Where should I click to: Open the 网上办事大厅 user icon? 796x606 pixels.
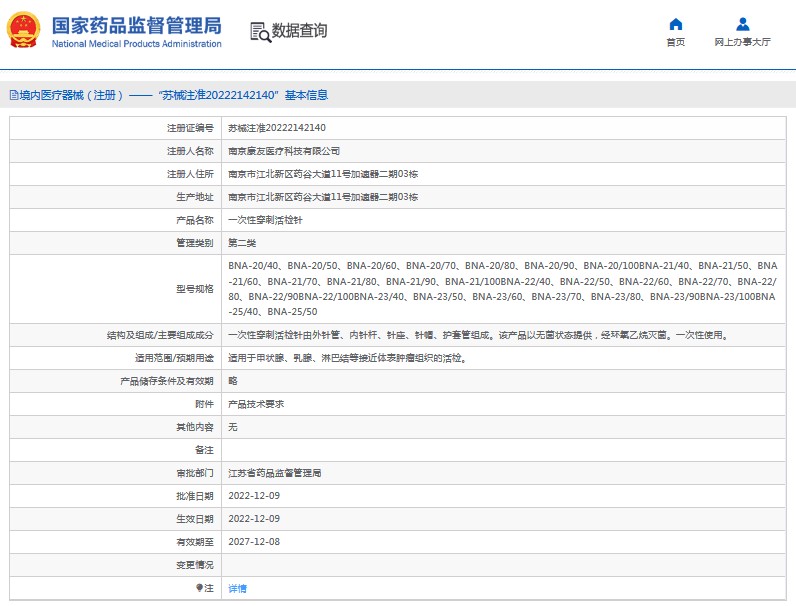coord(742,24)
